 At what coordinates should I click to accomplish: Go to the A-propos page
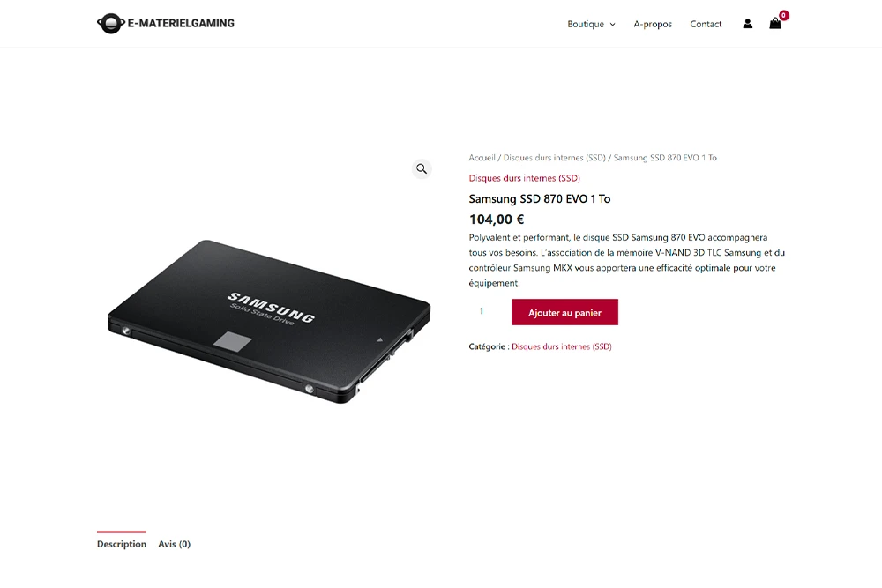point(653,24)
